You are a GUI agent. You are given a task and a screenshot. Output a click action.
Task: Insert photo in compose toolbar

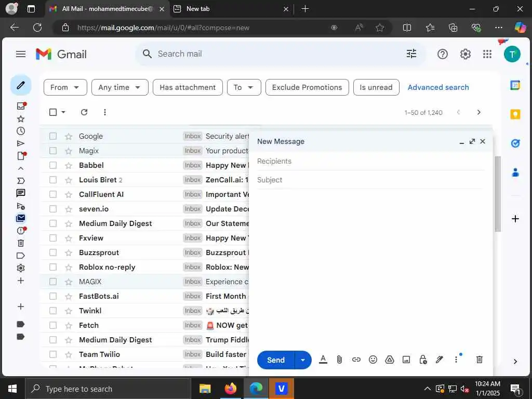click(406, 360)
